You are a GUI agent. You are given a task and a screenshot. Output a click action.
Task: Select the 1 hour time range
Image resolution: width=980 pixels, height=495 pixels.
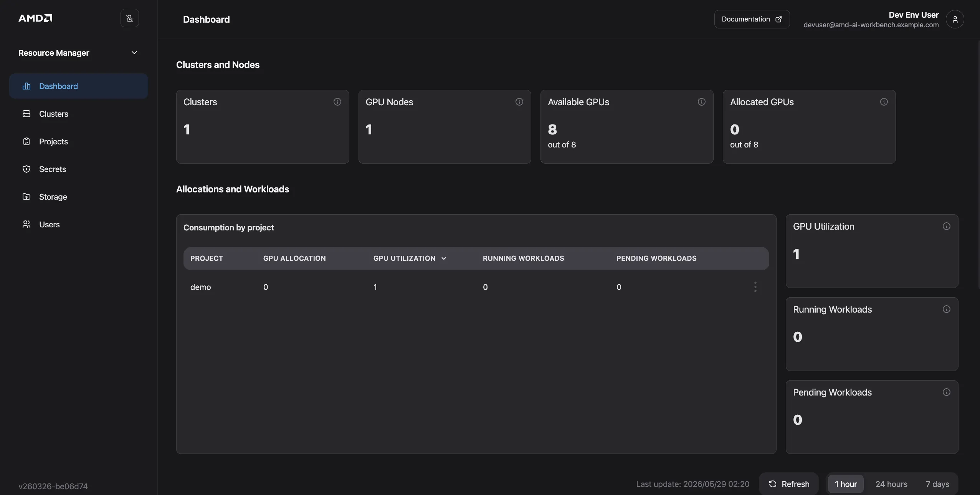(846, 484)
